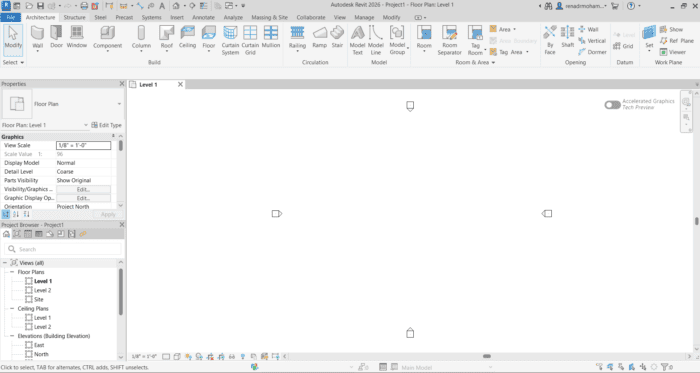Click the Project Browser vertical scrollbar

pyautogui.click(x=121, y=292)
